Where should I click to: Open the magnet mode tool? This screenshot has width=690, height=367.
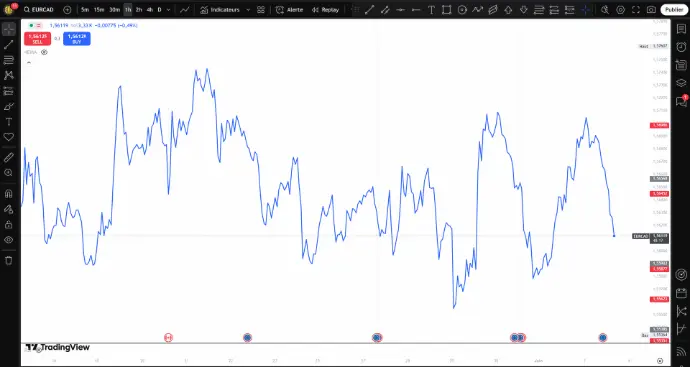tap(8, 193)
